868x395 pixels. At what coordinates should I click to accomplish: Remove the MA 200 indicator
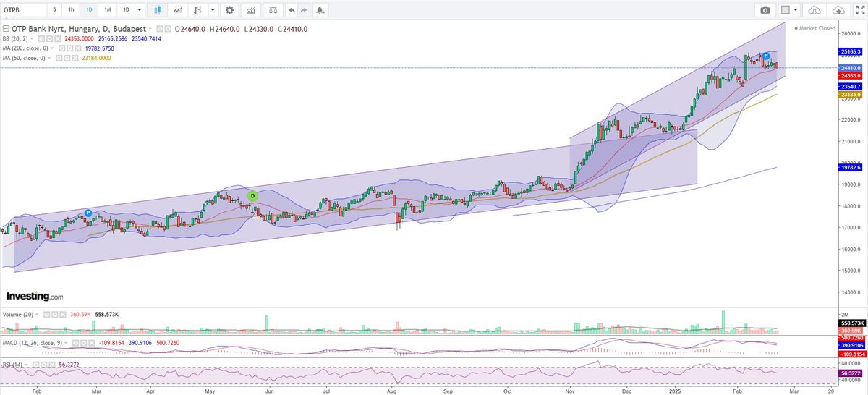pyautogui.click(x=78, y=48)
